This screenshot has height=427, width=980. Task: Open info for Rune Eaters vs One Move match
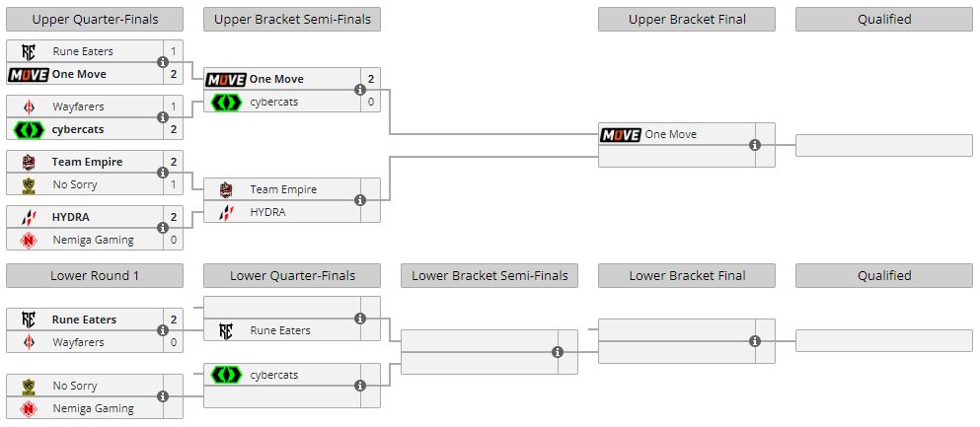point(163,62)
